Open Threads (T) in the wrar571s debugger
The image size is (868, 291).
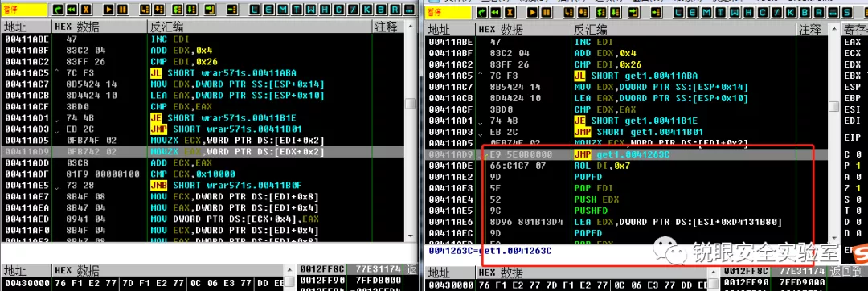(x=296, y=10)
